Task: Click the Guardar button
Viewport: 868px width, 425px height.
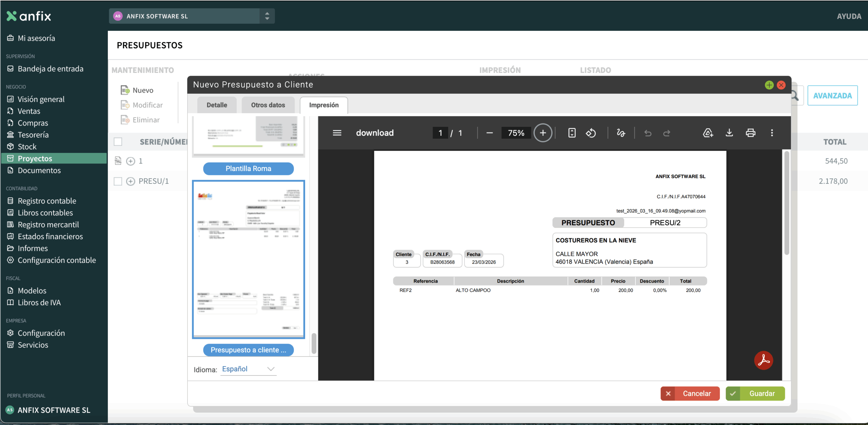Action: [755, 393]
